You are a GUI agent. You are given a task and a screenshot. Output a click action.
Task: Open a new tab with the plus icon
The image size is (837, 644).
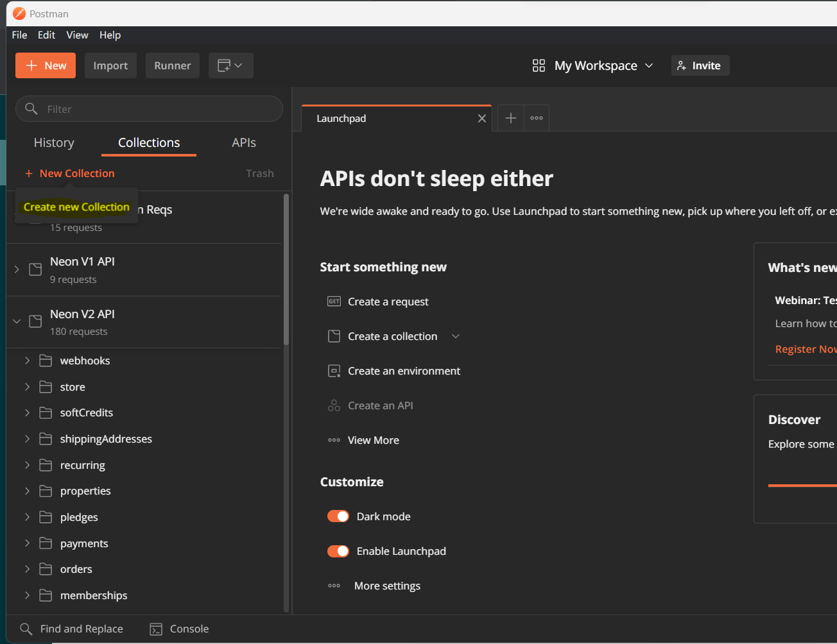pos(511,118)
